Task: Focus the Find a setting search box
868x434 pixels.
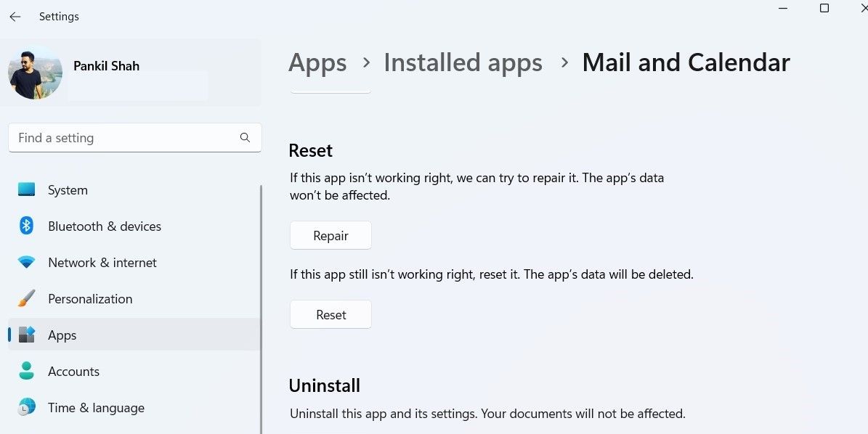Action: tap(134, 138)
